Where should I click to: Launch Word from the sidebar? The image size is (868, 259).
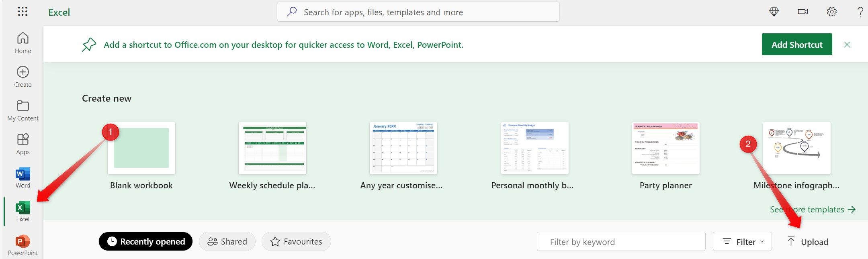[23, 178]
